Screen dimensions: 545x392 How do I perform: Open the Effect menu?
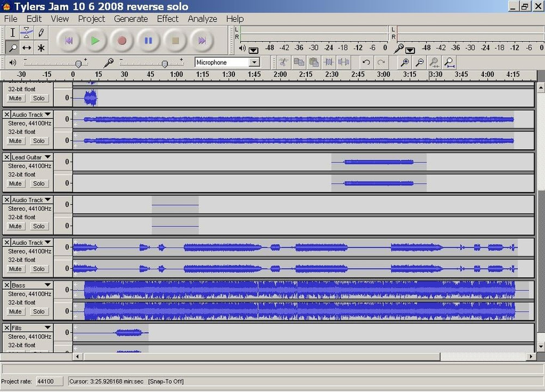click(167, 19)
